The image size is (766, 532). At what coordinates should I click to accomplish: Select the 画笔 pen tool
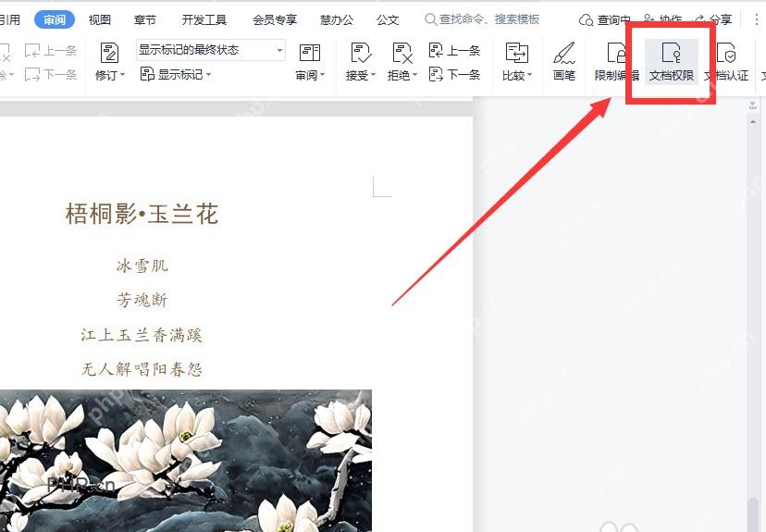click(564, 62)
